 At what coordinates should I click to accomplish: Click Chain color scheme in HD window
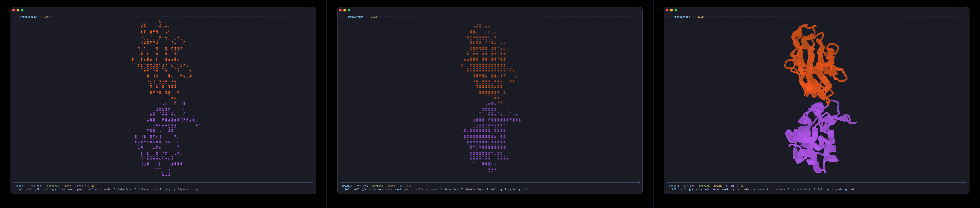tap(391, 186)
